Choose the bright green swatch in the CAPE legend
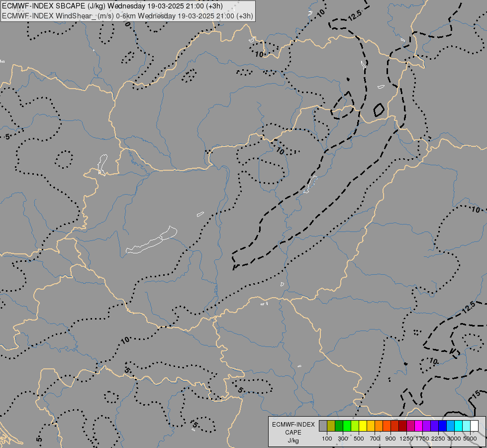The width and height of the screenshot is (487, 448). (347, 426)
